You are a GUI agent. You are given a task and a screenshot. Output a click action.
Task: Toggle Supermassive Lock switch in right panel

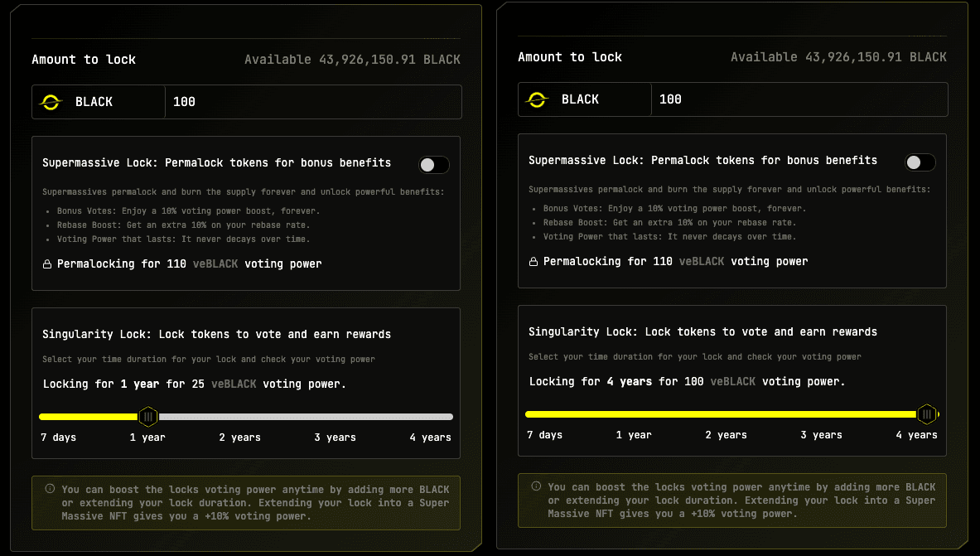920,162
